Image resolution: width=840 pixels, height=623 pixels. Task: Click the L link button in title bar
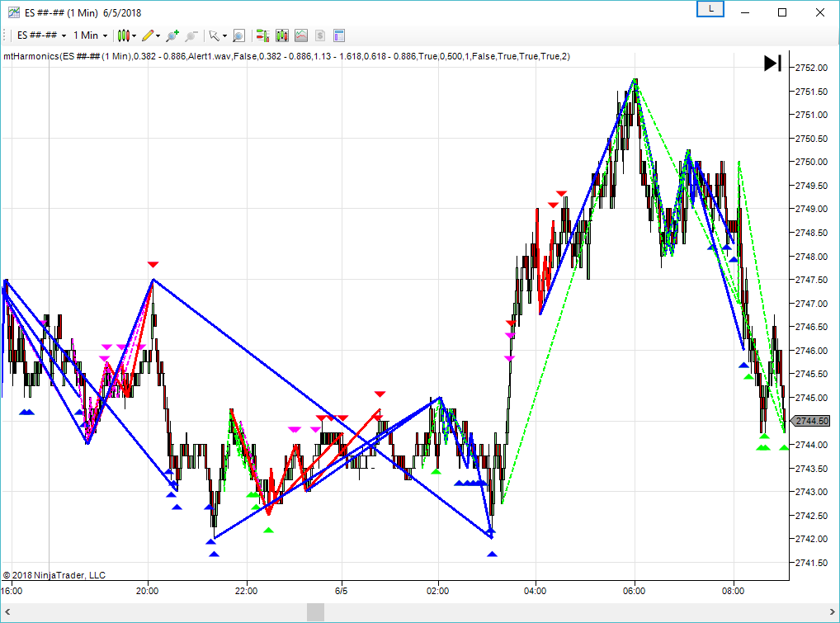pos(710,9)
